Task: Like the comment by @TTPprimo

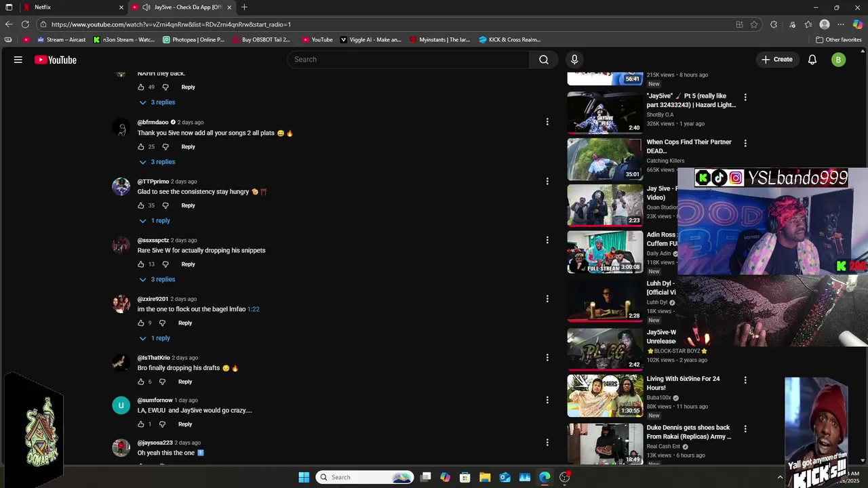Action: [x=141, y=205]
